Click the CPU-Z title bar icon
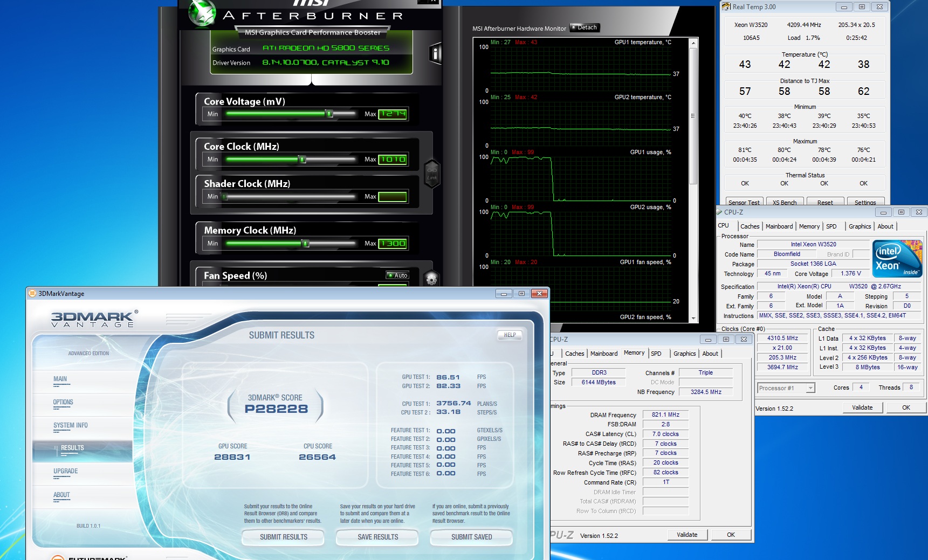Image resolution: width=928 pixels, height=560 pixels. (719, 212)
